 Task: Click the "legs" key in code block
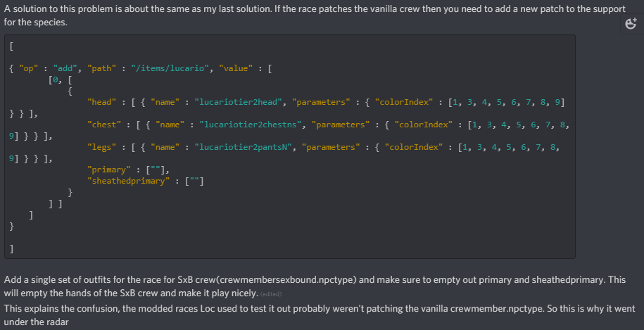(101, 147)
